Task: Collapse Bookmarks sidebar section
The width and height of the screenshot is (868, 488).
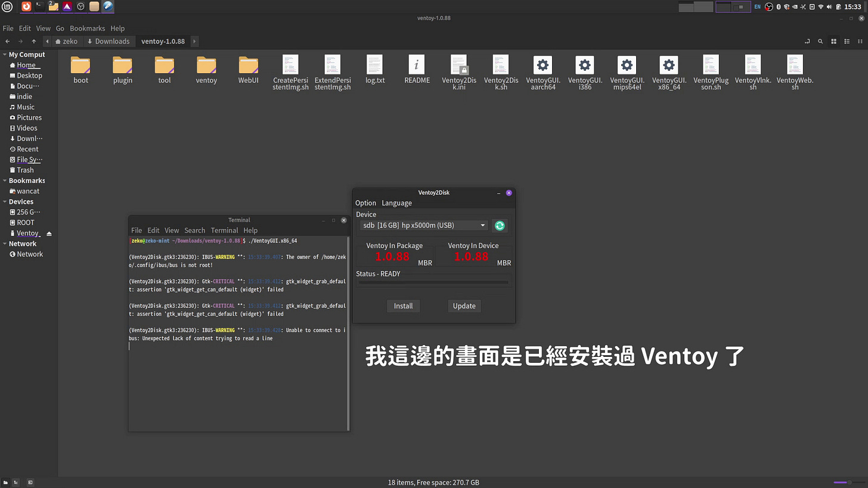Action: click(x=5, y=181)
